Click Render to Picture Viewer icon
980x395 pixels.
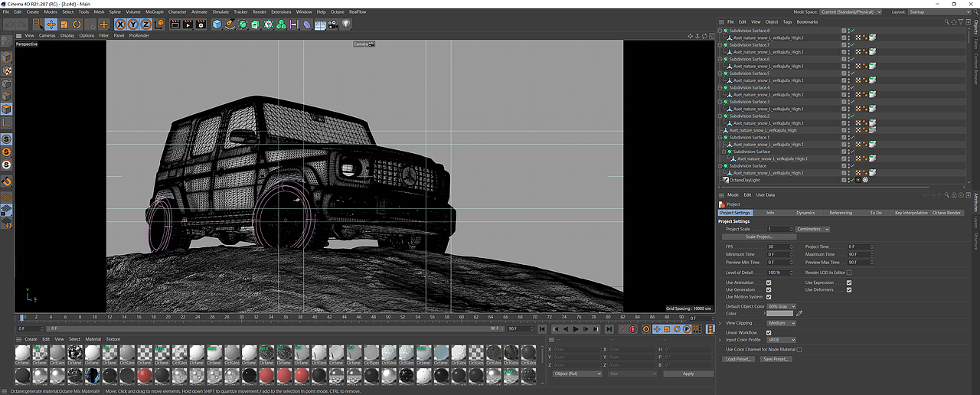(188, 24)
